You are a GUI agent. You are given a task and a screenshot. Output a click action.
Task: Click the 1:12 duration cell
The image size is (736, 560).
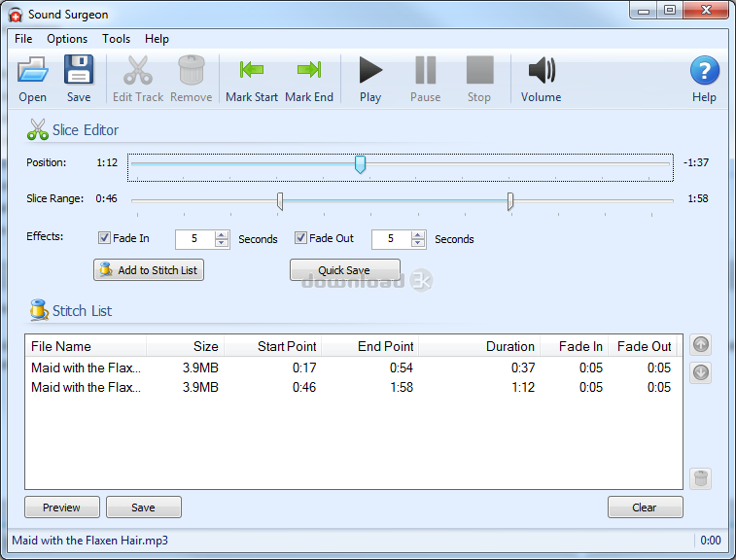(523, 387)
